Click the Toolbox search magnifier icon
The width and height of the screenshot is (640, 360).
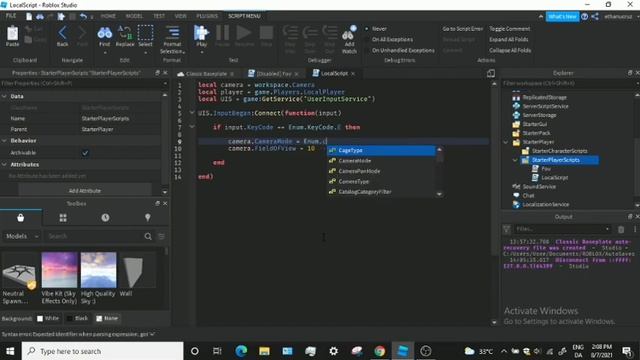pos(148,236)
